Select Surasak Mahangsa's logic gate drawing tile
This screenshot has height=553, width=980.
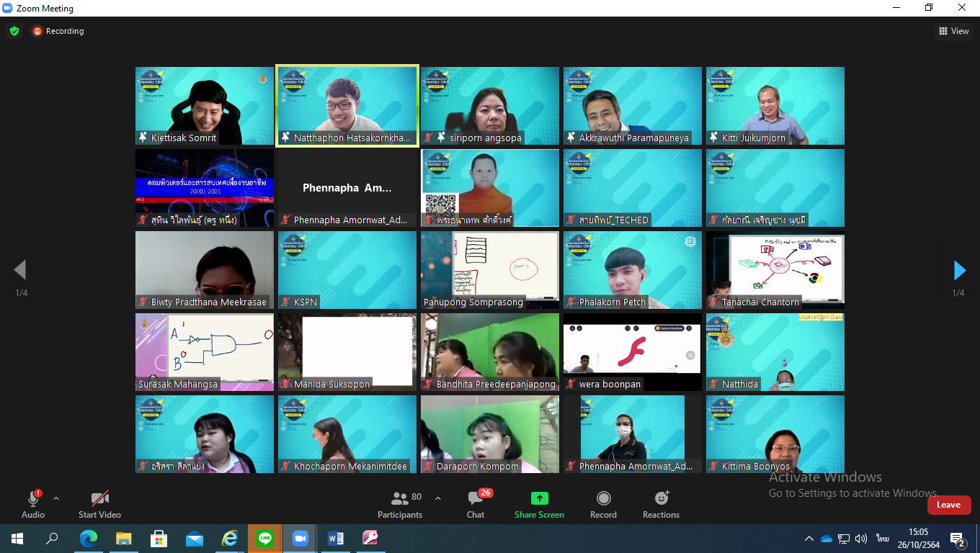click(205, 352)
